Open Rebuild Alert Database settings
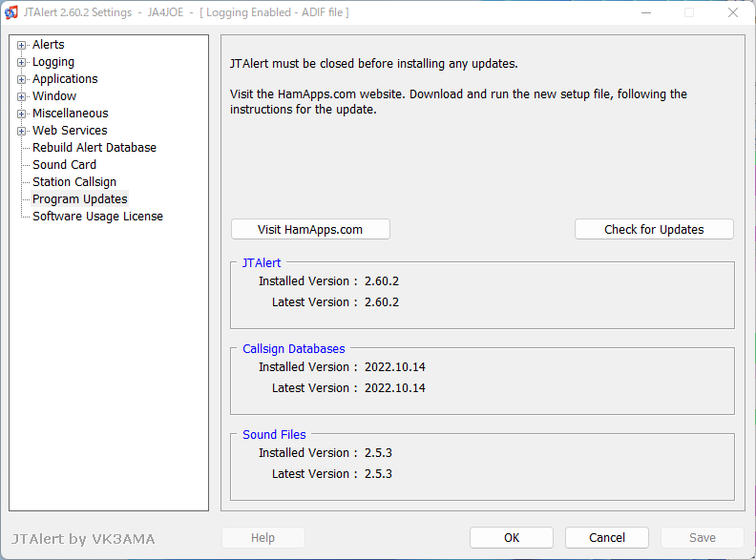756x560 pixels. [94, 148]
